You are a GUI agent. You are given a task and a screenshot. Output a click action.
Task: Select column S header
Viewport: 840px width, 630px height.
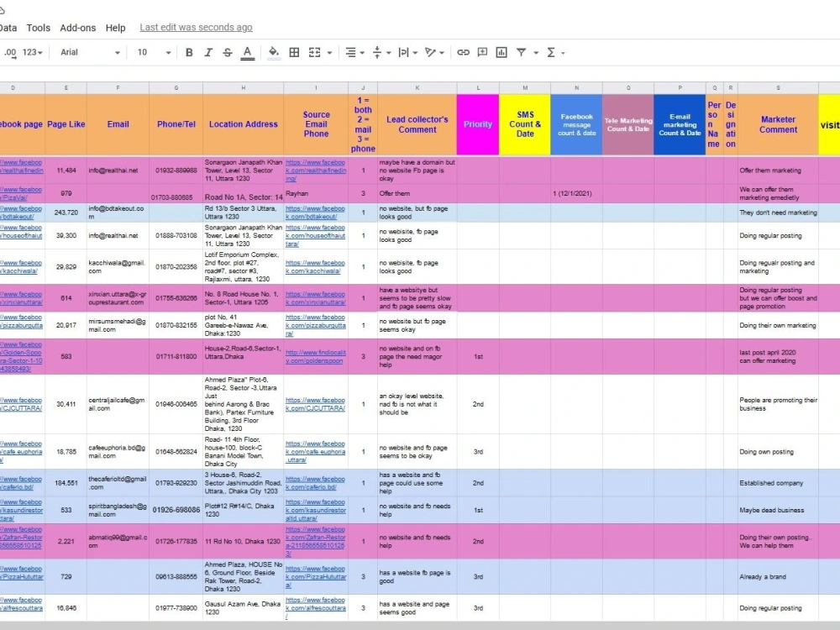pyautogui.click(x=778, y=88)
